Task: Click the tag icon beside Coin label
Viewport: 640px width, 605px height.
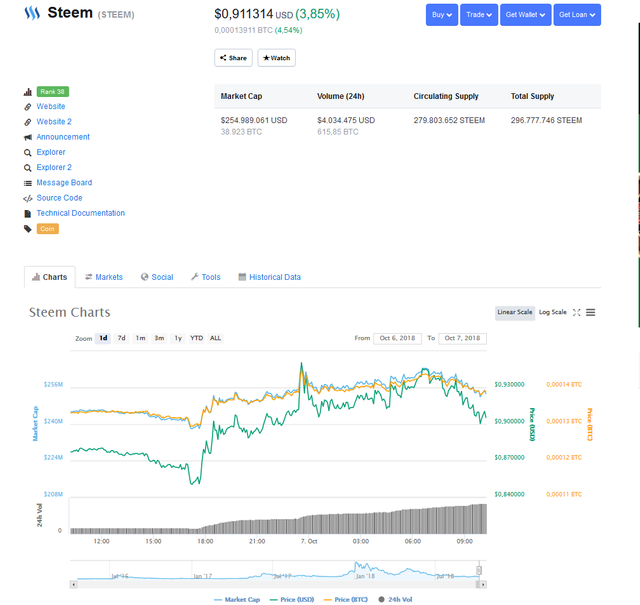Action: click(x=28, y=229)
